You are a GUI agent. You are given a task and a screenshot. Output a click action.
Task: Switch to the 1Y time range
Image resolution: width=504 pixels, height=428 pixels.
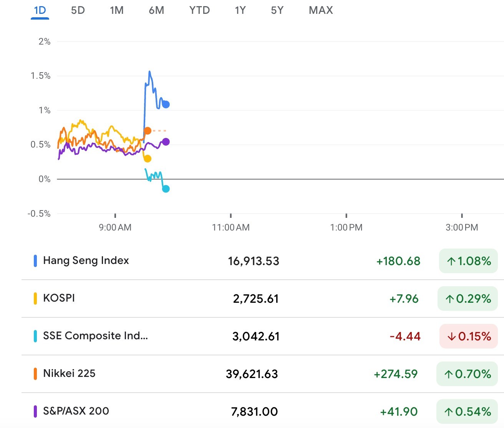tap(240, 10)
